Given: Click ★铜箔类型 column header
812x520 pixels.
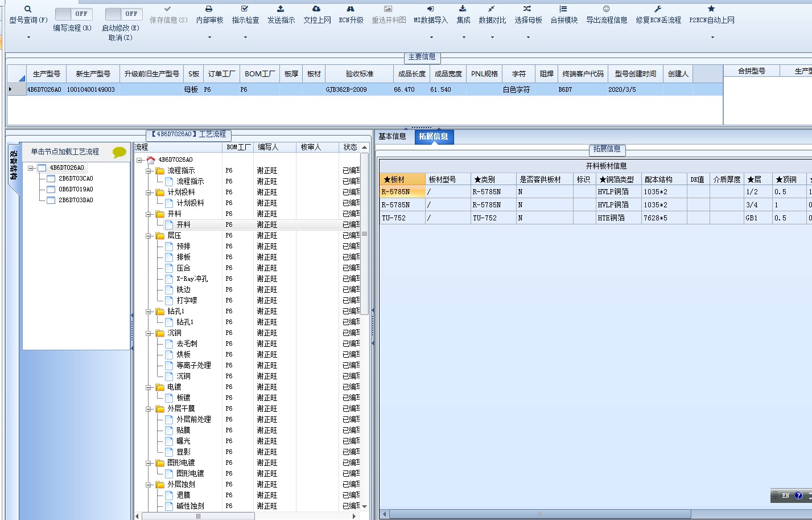Looking at the screenshot, I should point(617,179).
